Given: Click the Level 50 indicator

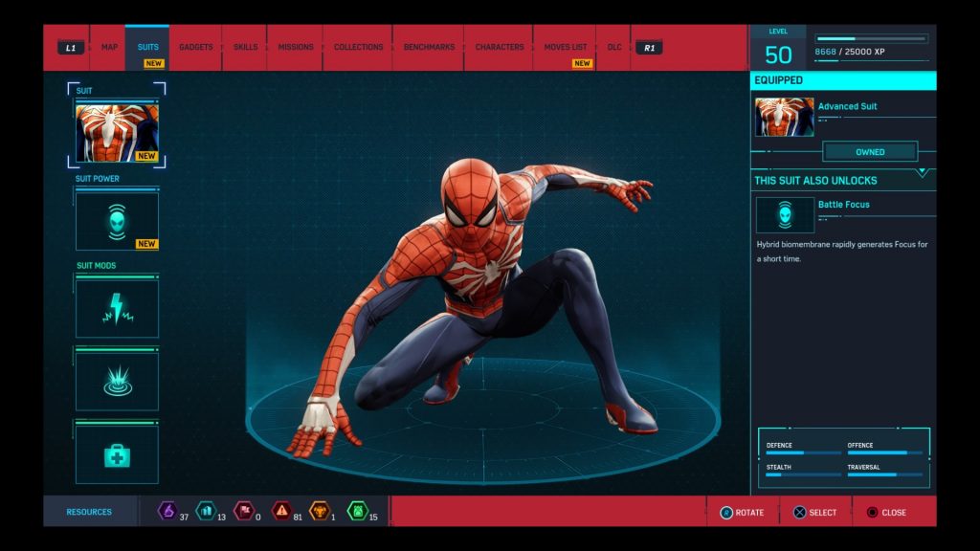Looking at the screenshot, I should (778, 49).
